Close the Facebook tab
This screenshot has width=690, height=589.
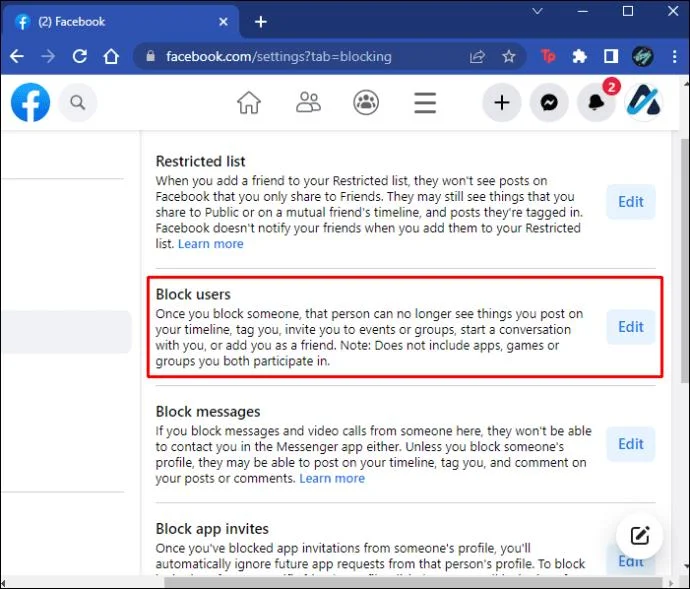[224, 22]
